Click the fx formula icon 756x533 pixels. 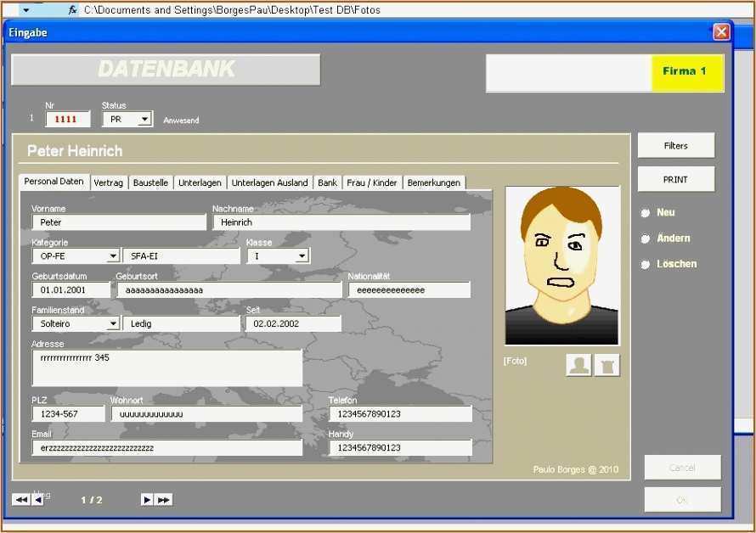72,9
